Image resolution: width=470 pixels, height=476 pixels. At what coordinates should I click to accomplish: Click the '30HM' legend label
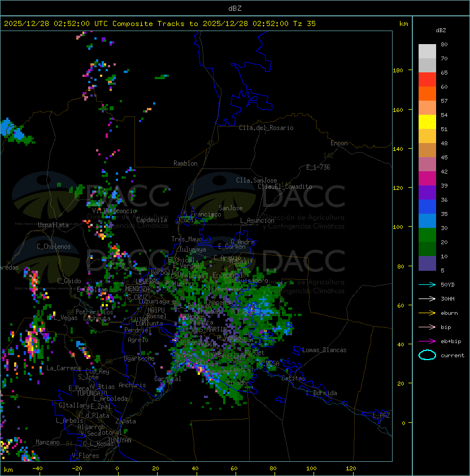pyautogui.click(x=447, y=299)
